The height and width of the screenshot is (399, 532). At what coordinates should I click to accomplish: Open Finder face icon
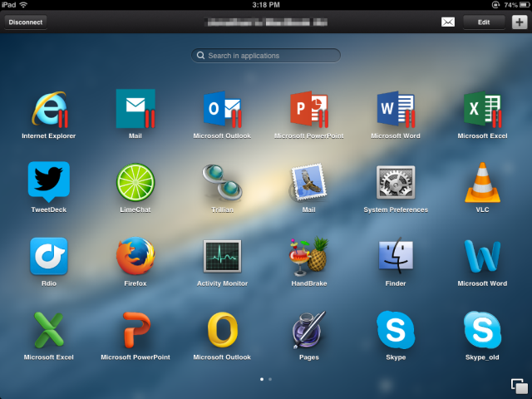pyautogui.click(x=396, y=256)
